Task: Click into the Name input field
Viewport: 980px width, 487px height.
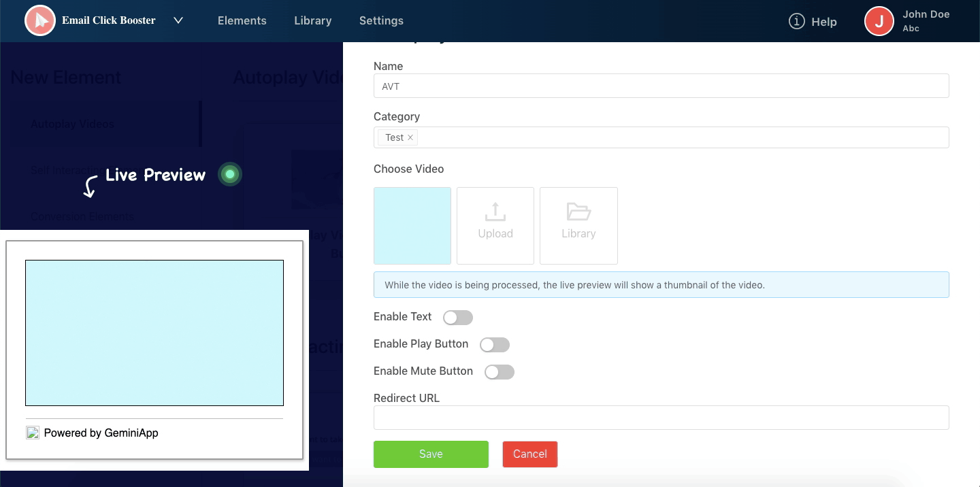Action: tap(661, 86)
